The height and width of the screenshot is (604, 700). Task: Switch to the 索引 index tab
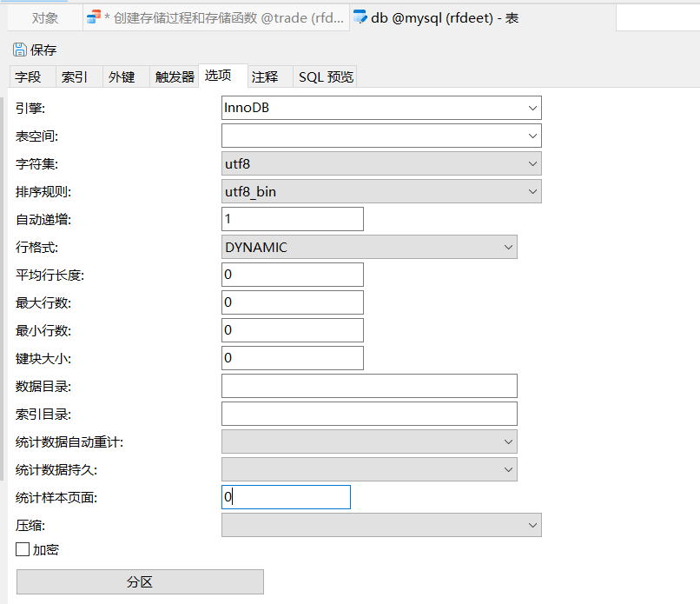point(76,76)
